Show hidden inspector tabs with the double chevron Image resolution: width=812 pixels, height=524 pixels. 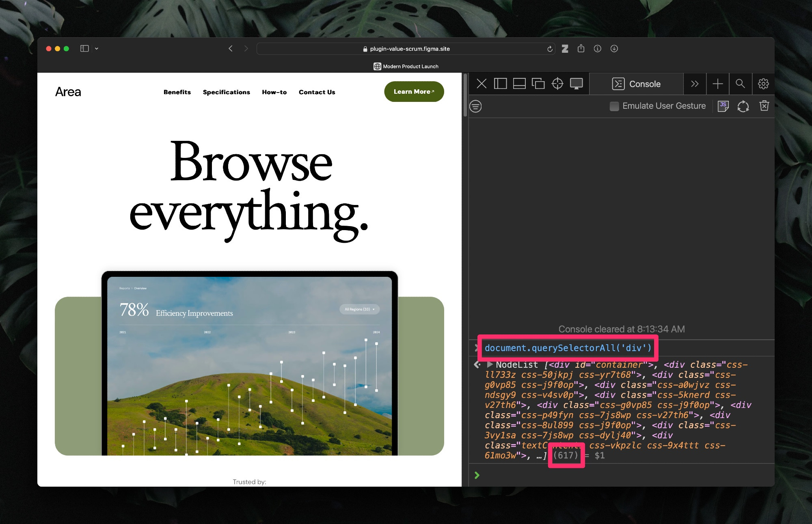[x=695, y=84]
